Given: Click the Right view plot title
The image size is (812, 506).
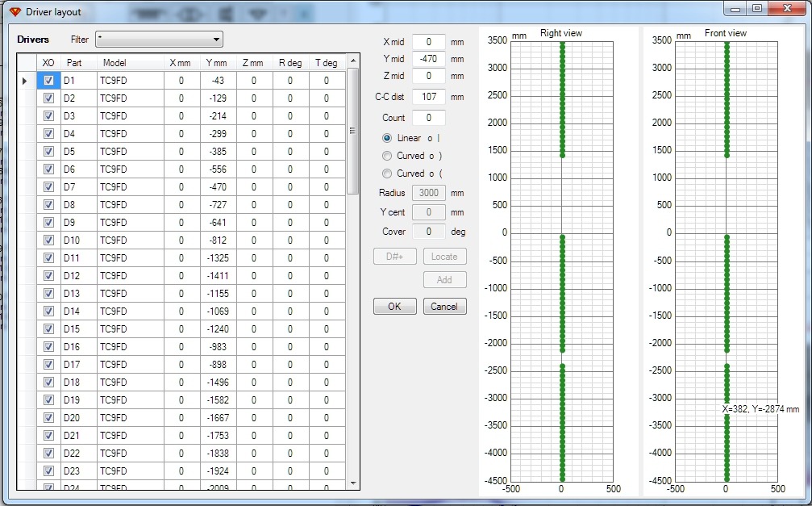Looking at the screenshot, I should point(561,33).
